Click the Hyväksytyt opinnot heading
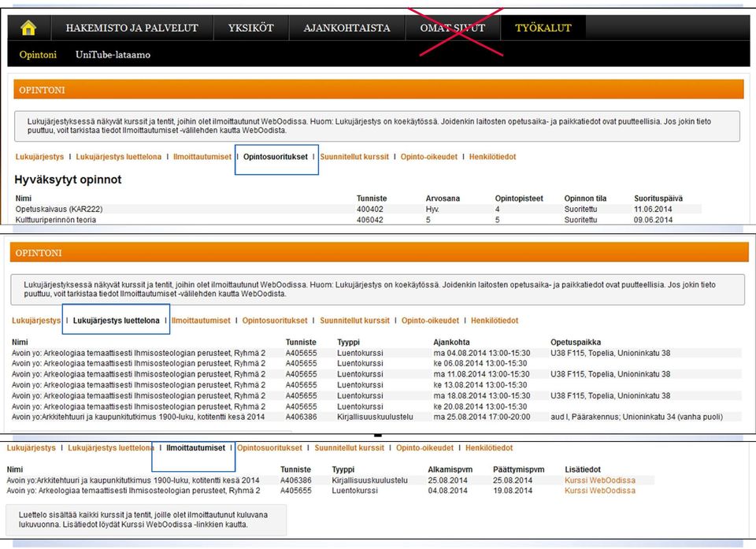This screenshot has width=756, height=549. click(x=68, y=180)
